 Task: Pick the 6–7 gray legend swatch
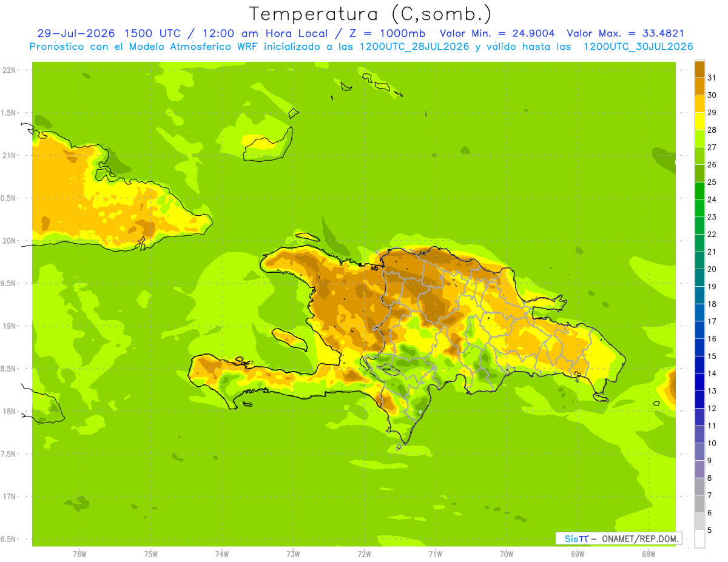point(699,504)
